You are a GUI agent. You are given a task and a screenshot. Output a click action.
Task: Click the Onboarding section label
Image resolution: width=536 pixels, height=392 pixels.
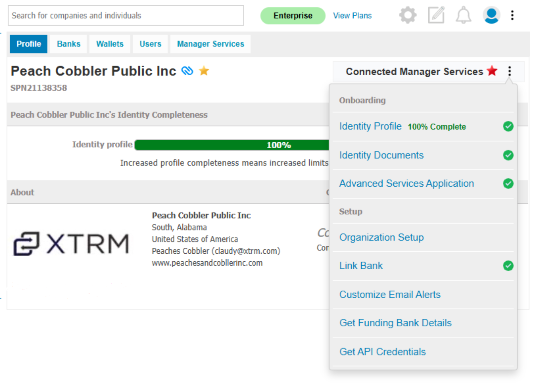point(362,100)
